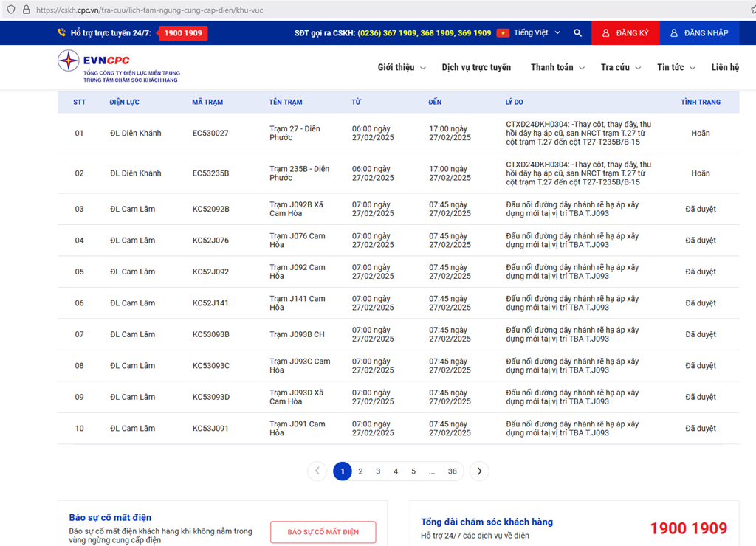The height and width of the screenshot is (546, 756).
Task: Click the Vietnamese flag icon
Action: (503, 33)
